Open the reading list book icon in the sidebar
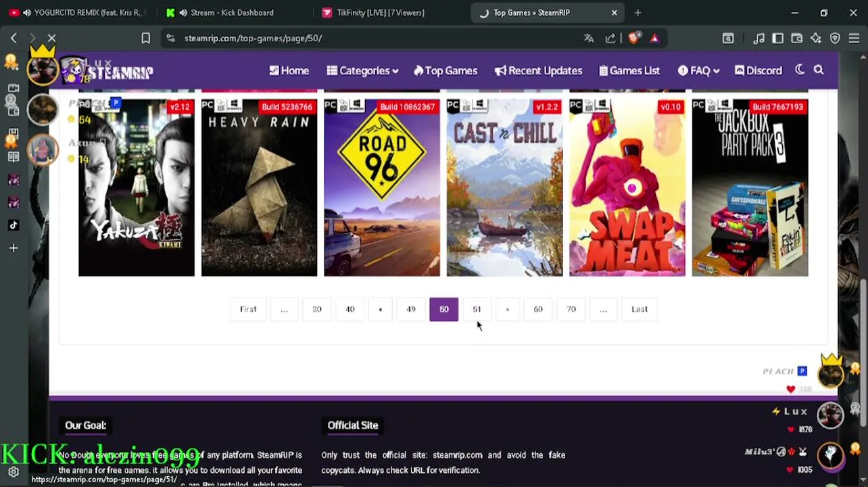Viewport: 868px width, 487px height. click(14, 157)
